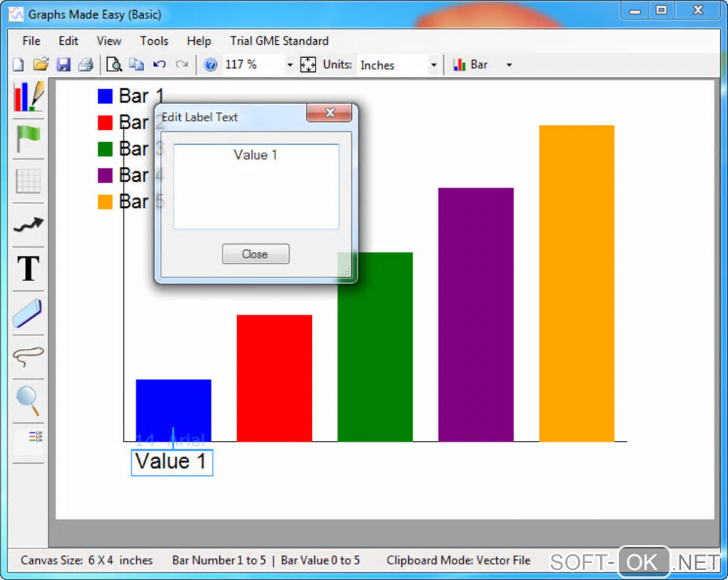Click the green Bar 3 legend swatch
Viewport: 728px width, 580px height.
click(x=105, y=149)
